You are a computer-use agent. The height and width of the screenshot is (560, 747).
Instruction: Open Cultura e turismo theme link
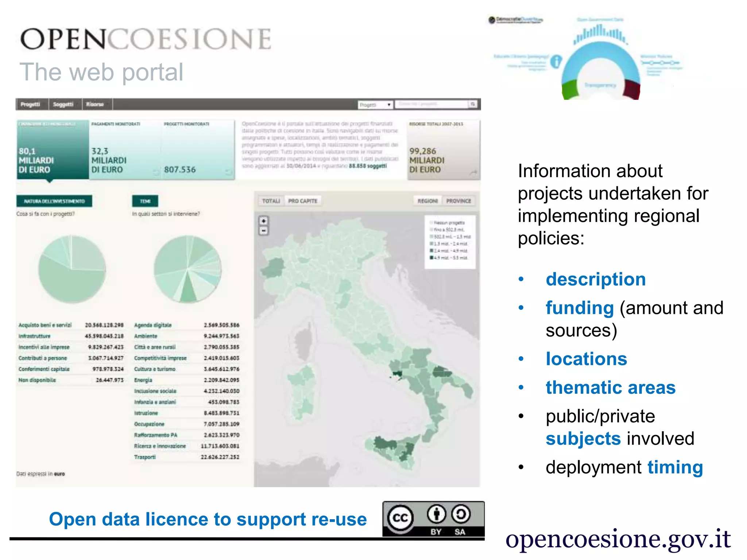click(x=155, y=369)
